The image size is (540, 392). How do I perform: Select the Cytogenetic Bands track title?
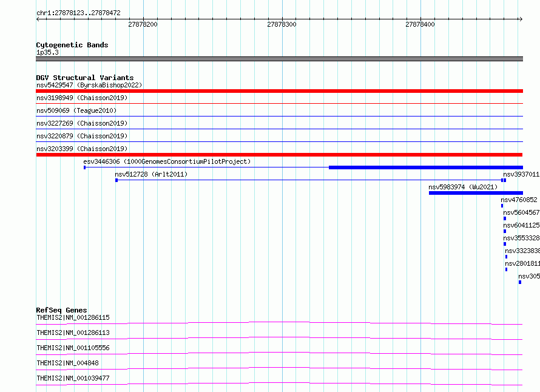tap(72, 45)
